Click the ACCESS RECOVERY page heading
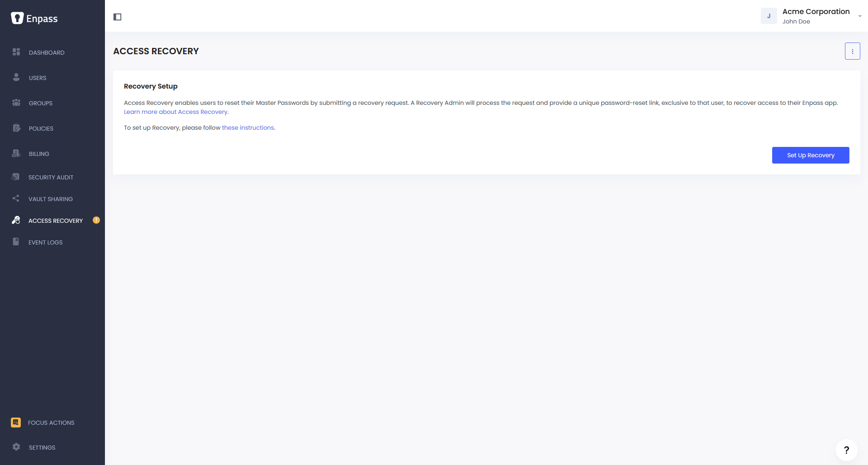 point(156,51)
